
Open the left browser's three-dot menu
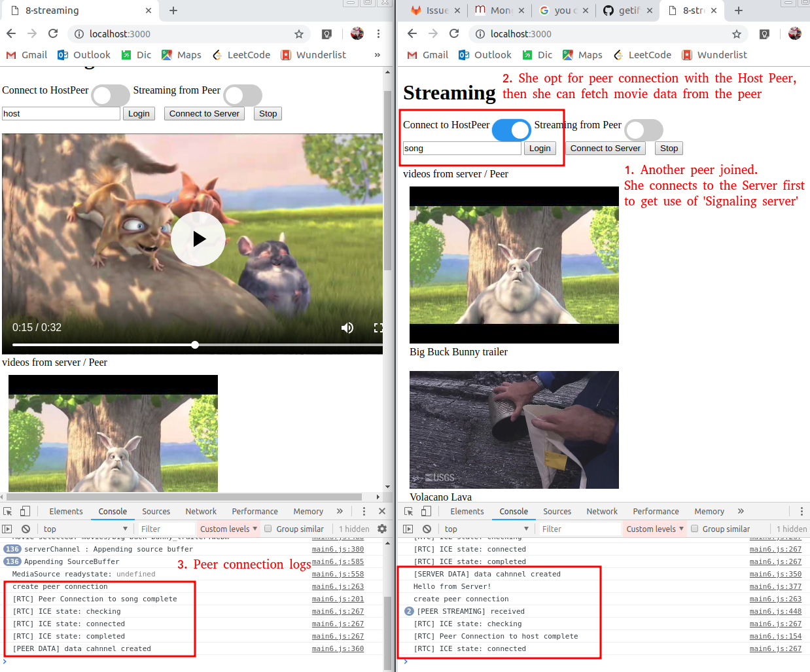(378, 33)
